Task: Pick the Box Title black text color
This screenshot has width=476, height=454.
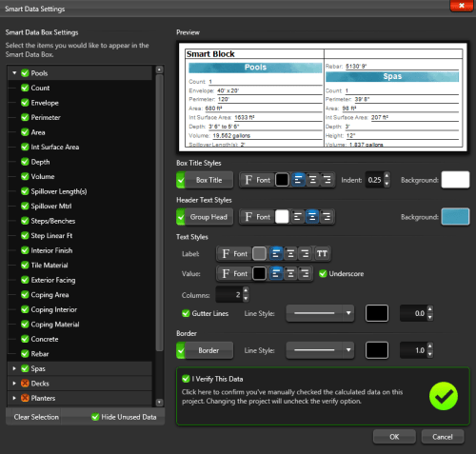Action: pos(282,180)
